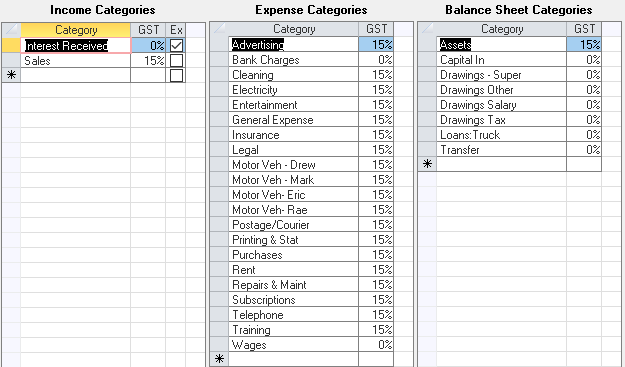Click the Balance Sheet GST column header
Screen dimensions: 625x367
coord(584,29)
